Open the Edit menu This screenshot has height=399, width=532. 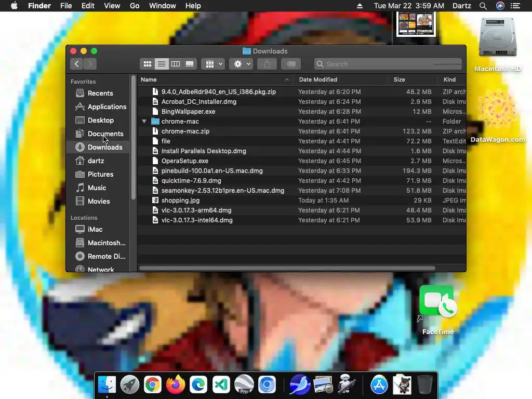coord(88,6)
